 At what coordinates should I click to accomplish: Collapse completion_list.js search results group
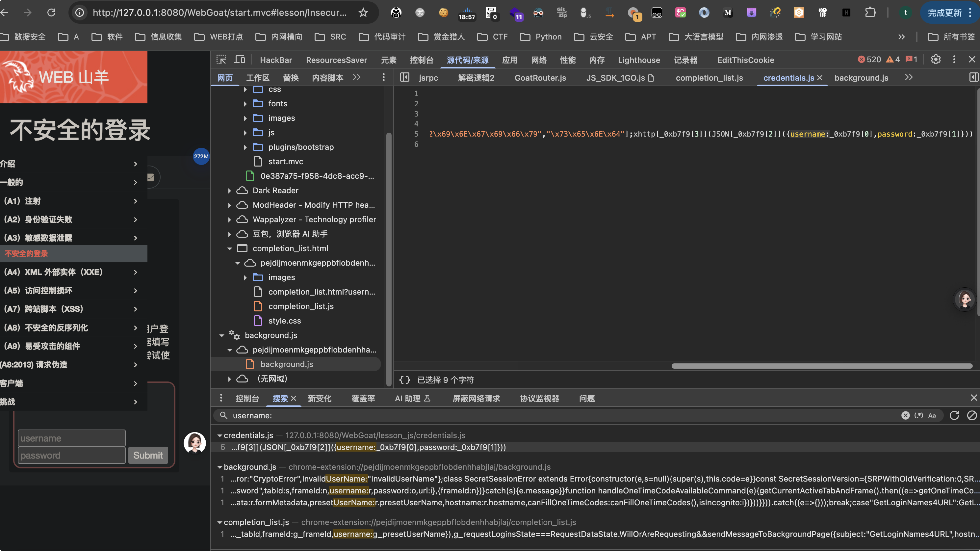219,522
